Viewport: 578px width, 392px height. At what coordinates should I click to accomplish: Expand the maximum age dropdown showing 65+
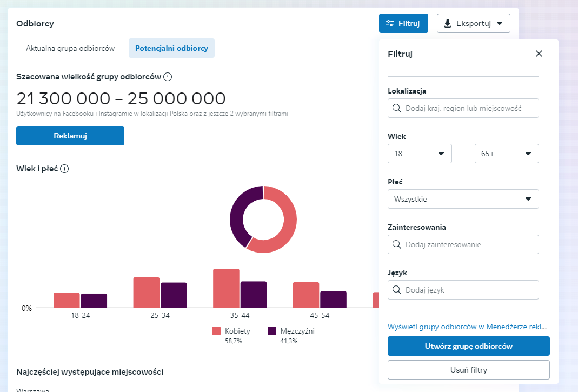click(x=506, y=154)
